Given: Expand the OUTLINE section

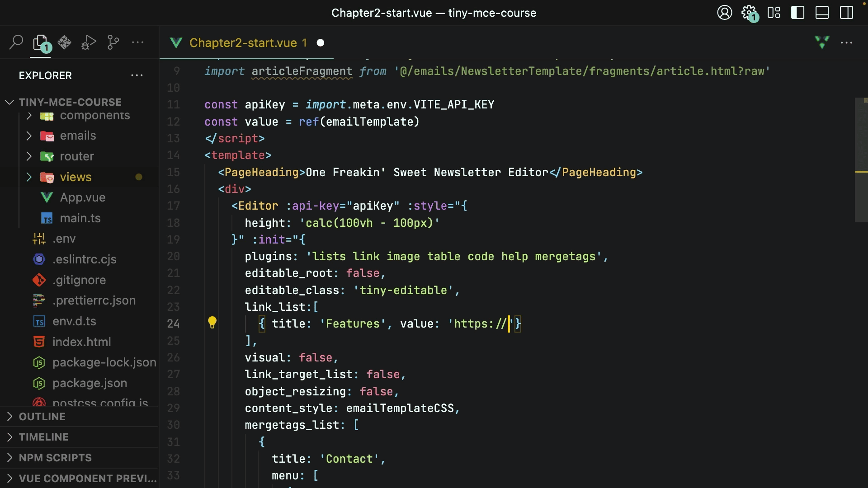Looking at the screenshot, I should pyautogui.click(x=79, y=417).
